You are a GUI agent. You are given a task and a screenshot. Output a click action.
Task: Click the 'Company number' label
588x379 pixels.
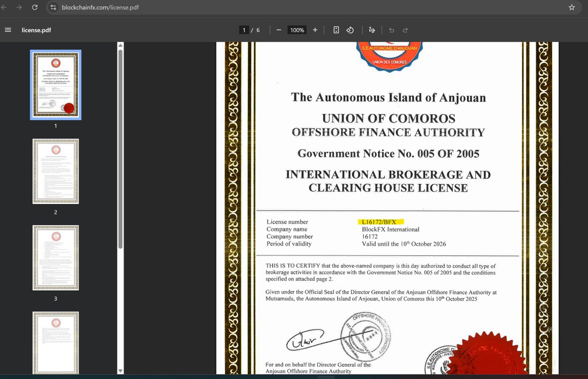[290, 236]
